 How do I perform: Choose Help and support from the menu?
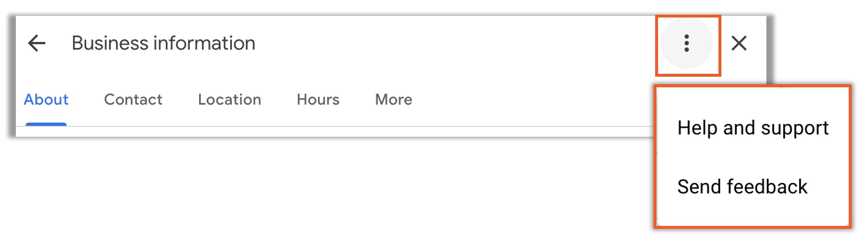point(753,128)
